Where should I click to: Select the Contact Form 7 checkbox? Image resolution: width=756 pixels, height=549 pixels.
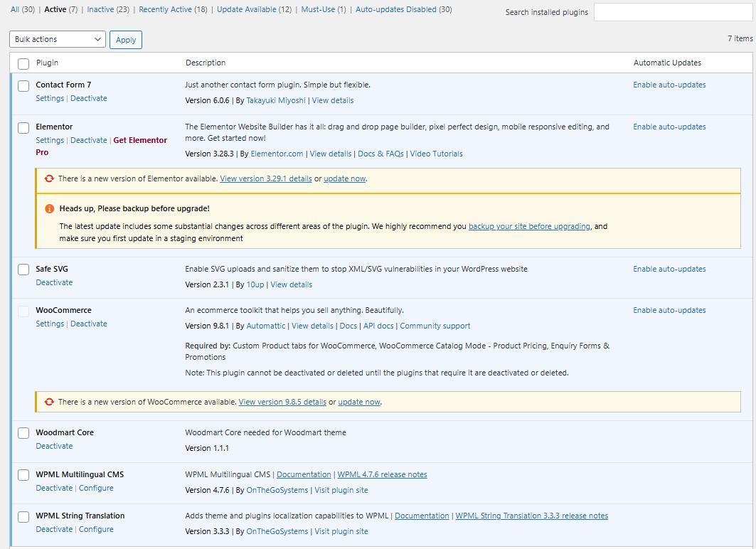(23, 86)
